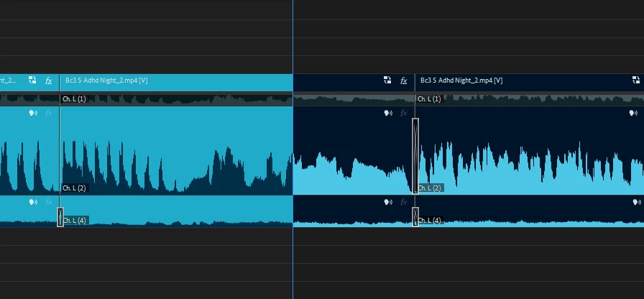Click the dialogue icon above Ch. L (4) on the highlighted first clip
644x299 pixels.
[33, 202]
